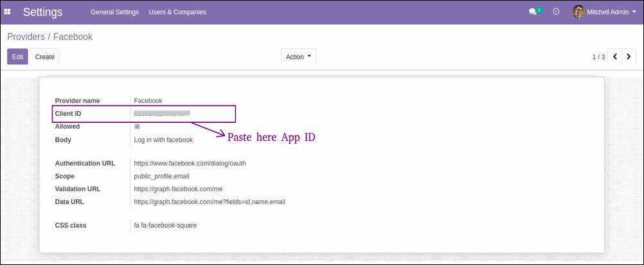Click the Create button
The height and width of the screenshot is (265, 644).
[45, 57]
